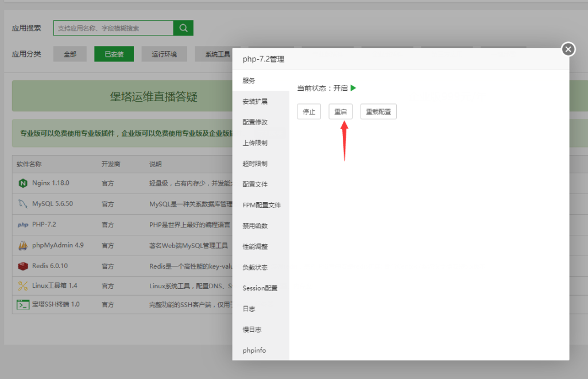Image resolution: width=588 pixels, height=379 pixels.
Task: Click the 宝塔SSH终端 terminal icon
Action: coord(23,305)
